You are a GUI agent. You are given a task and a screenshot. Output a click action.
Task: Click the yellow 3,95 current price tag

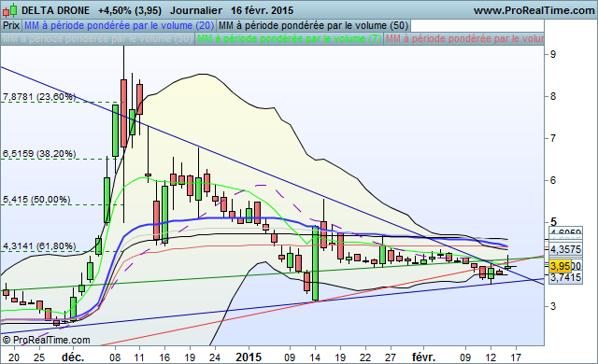(x=561, y=265)
